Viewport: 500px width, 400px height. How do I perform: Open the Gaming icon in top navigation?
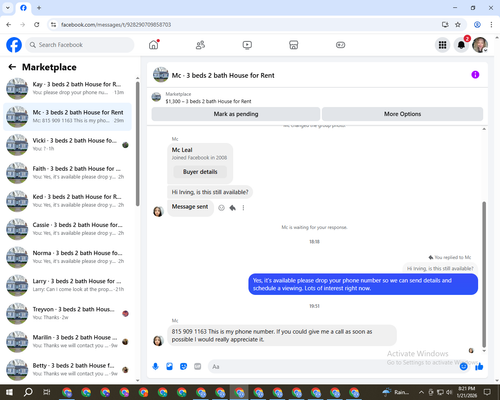point(340,45)
